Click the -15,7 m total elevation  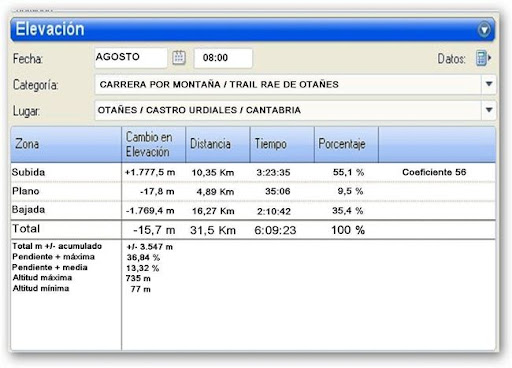click(x=154, y=230)
